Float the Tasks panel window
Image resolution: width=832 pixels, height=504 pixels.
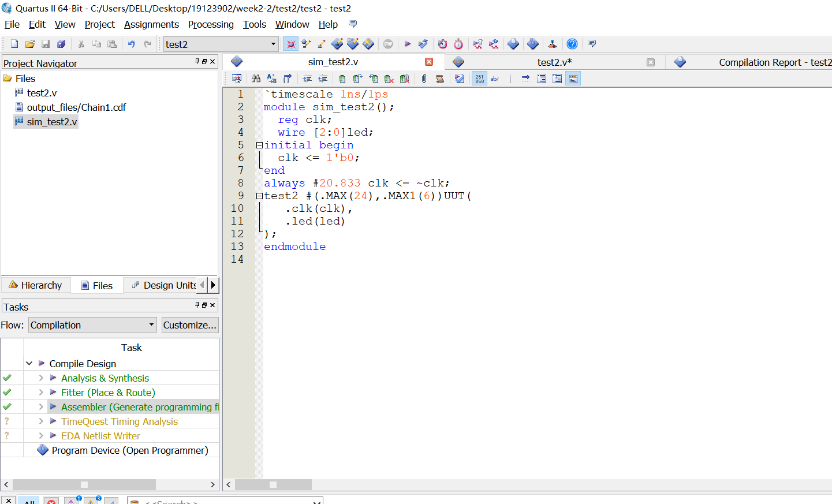[204, 305]
